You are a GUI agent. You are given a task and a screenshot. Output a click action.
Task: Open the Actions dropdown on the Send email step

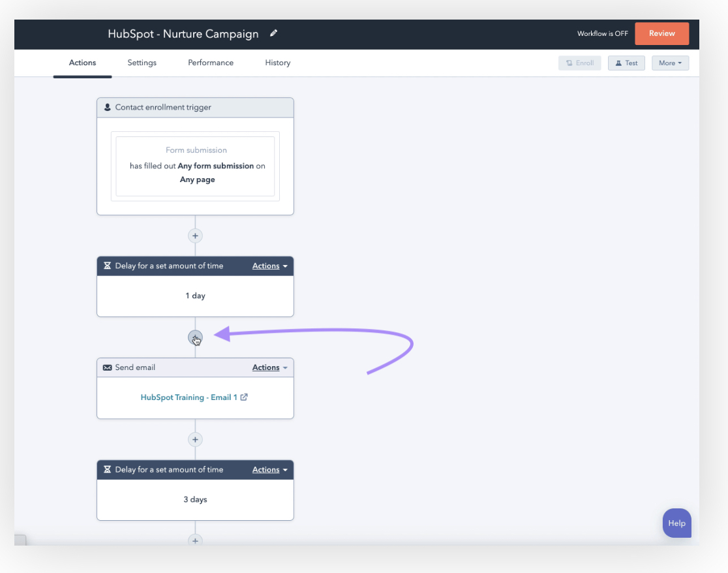tap(266, 367)
